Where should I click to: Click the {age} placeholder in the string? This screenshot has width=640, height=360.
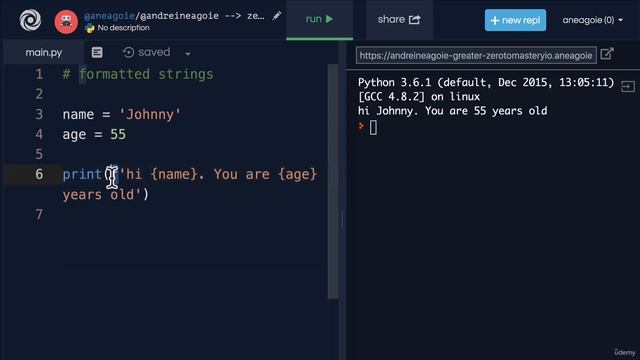point(298,174)
